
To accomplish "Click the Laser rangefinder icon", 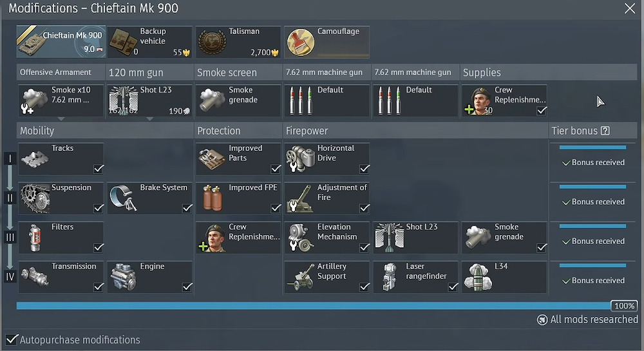I will 390,276.
